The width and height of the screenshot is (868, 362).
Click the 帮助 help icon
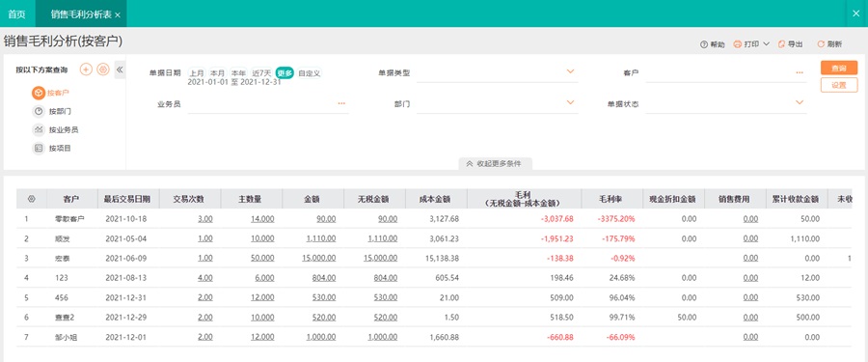point(704,44)
